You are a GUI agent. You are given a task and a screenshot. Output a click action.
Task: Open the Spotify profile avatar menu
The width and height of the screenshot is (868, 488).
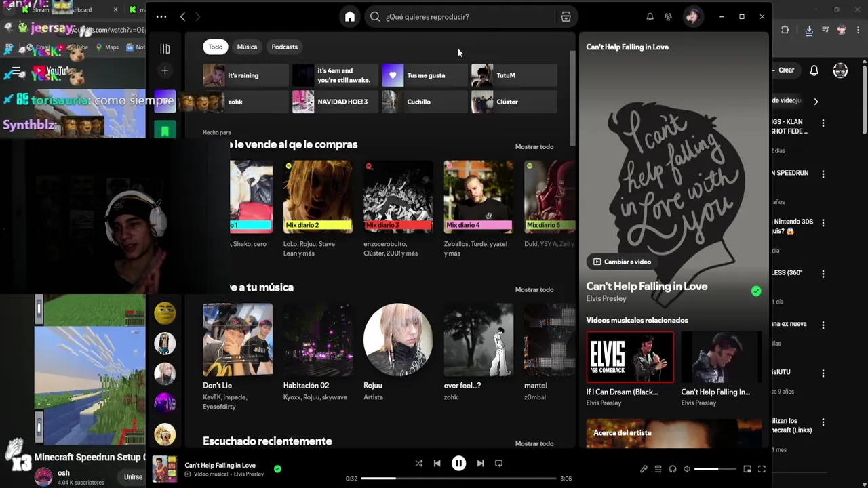[x=692, y=16]
